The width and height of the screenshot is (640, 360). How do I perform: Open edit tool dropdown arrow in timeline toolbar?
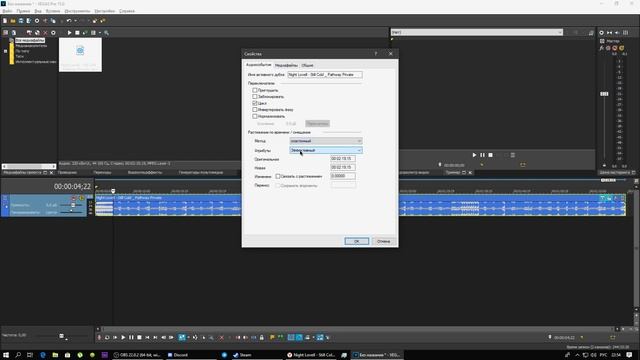(x=188, y=338)
